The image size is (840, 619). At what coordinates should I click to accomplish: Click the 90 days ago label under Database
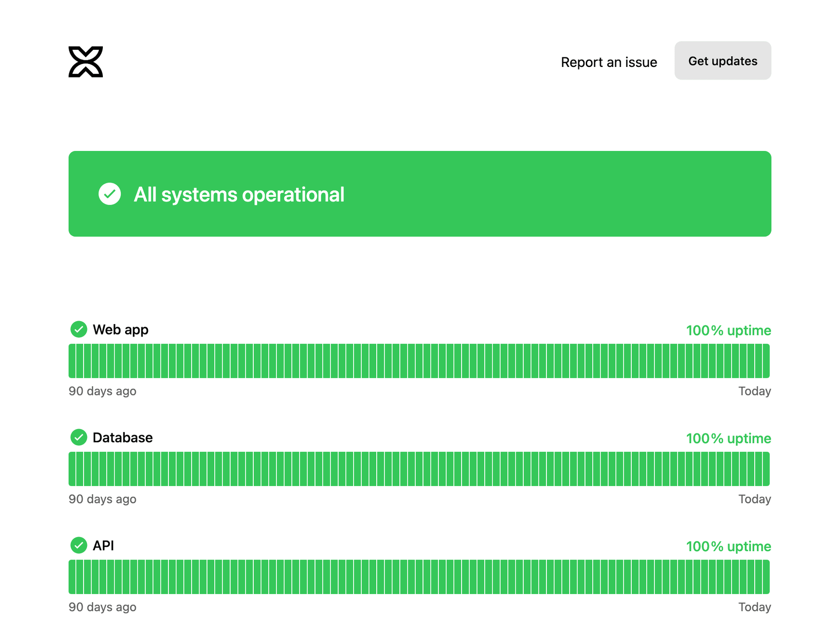pos(102,499)
